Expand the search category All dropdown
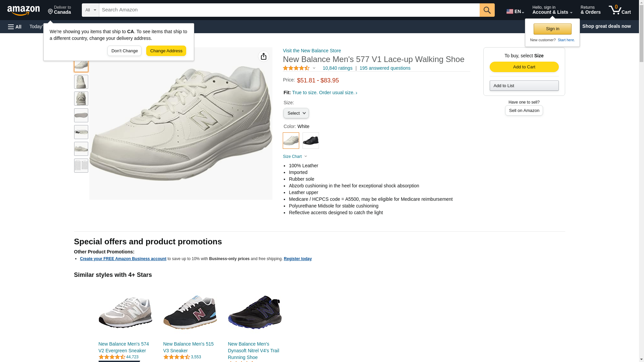644x362 pixels. click(x=90, y=10)
